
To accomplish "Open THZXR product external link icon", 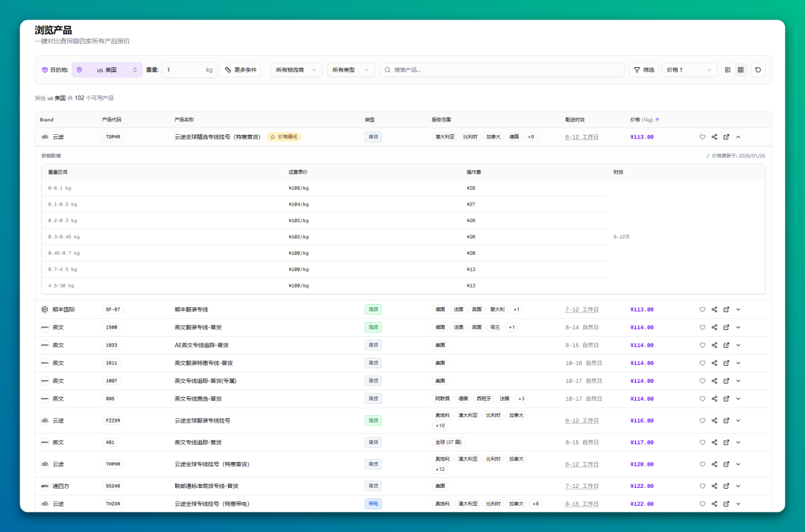I will coord(726,504).
